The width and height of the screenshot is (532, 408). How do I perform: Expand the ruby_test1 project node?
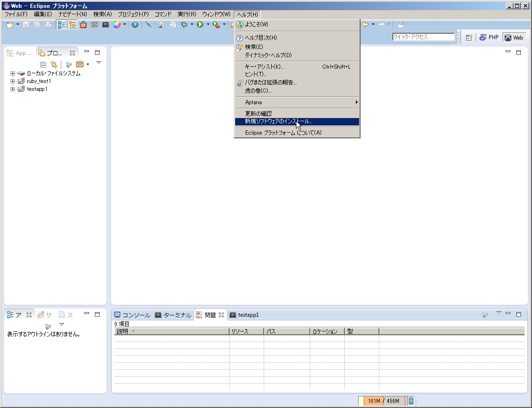coord(12,81)
